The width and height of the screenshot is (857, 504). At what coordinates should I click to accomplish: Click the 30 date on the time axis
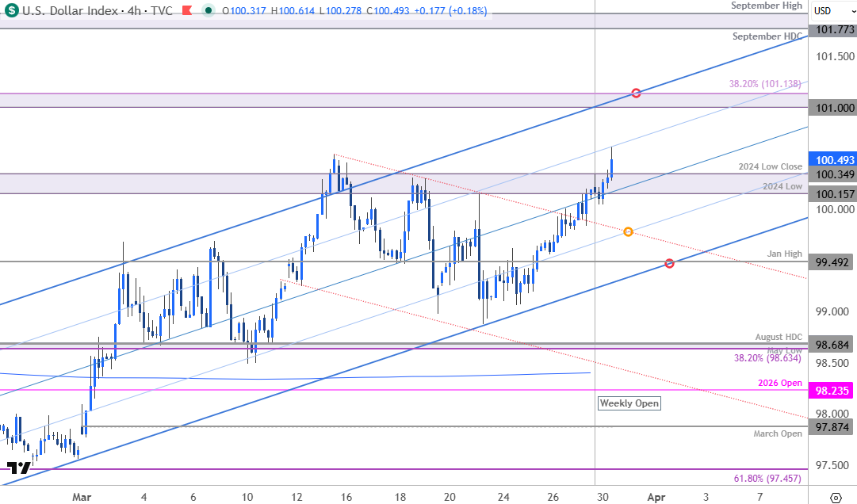click(x=603, y=497)
